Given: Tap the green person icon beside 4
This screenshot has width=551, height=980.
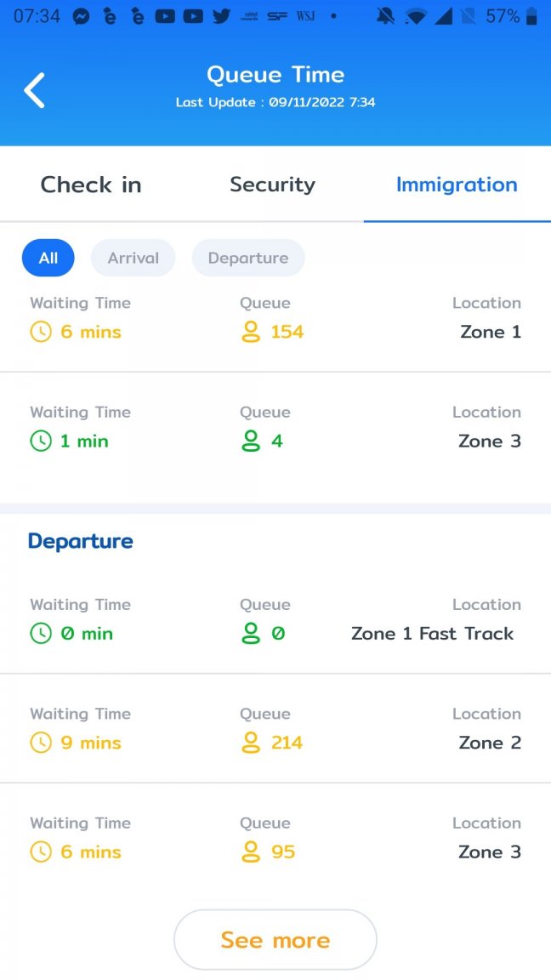Looking at the screenshot, I should point(251,442).
